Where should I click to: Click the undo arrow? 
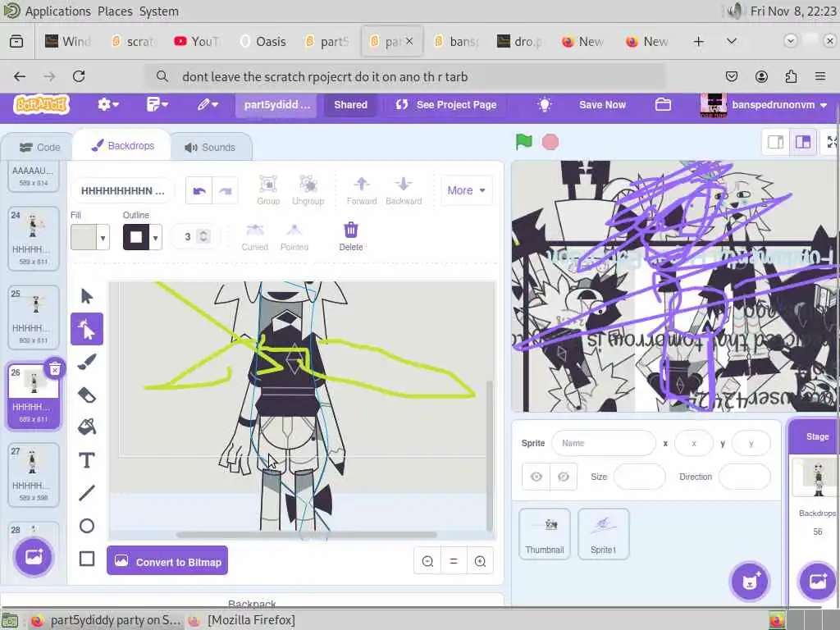click(199, 190)
